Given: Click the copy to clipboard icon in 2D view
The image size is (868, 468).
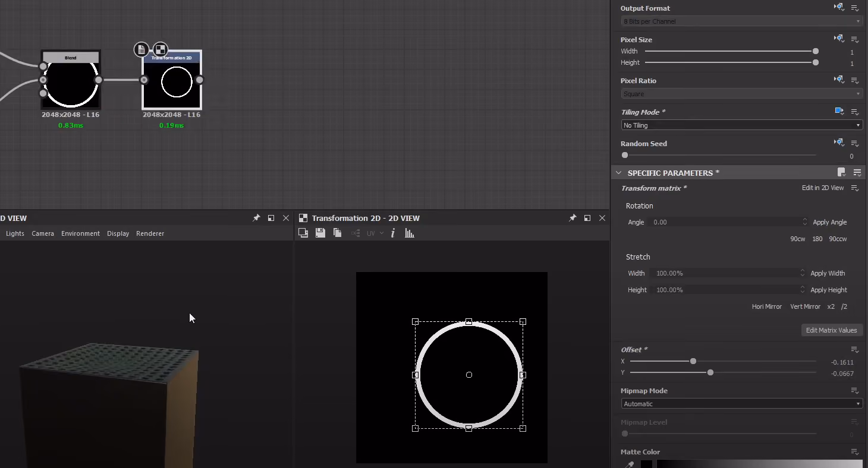Looking at the screenshot, I should pos(338,233).
